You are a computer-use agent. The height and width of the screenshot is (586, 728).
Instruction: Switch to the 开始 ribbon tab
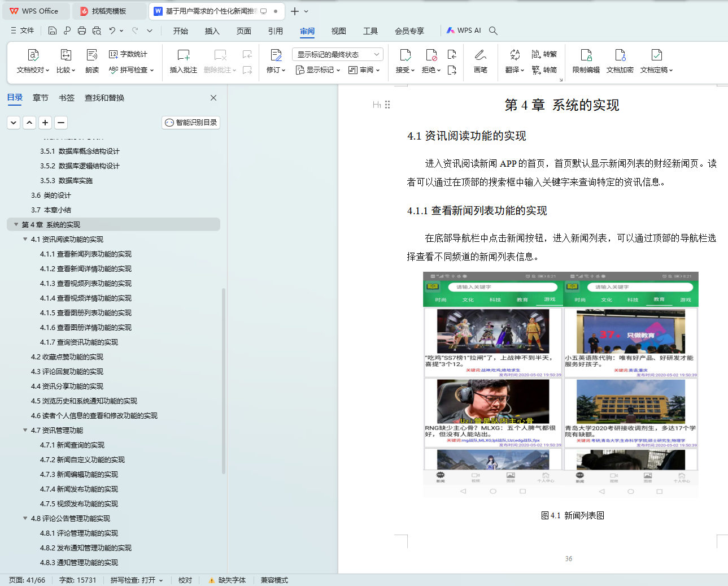click(181, 31)
